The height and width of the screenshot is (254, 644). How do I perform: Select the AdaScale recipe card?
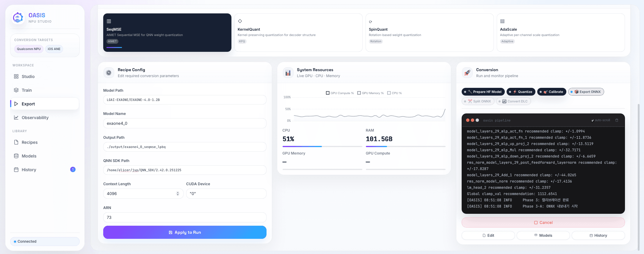click(x=561, y=32)
